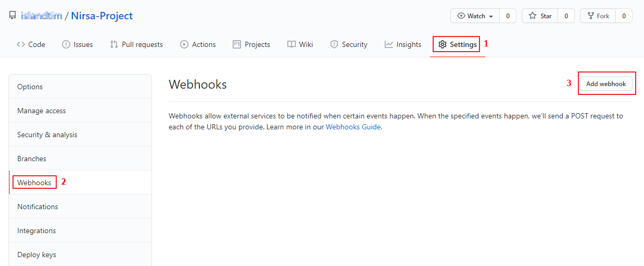Switch to the Projects tab
Viewport: 644px width, 266px height.
pyautogui.click(x=251, y=44)
